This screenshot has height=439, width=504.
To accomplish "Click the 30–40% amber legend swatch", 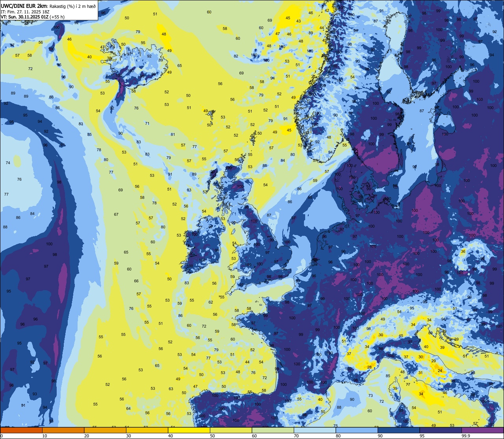I will point(147,430).
